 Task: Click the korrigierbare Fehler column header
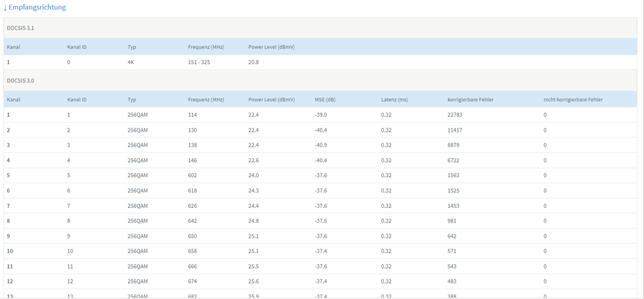[470, 100]
